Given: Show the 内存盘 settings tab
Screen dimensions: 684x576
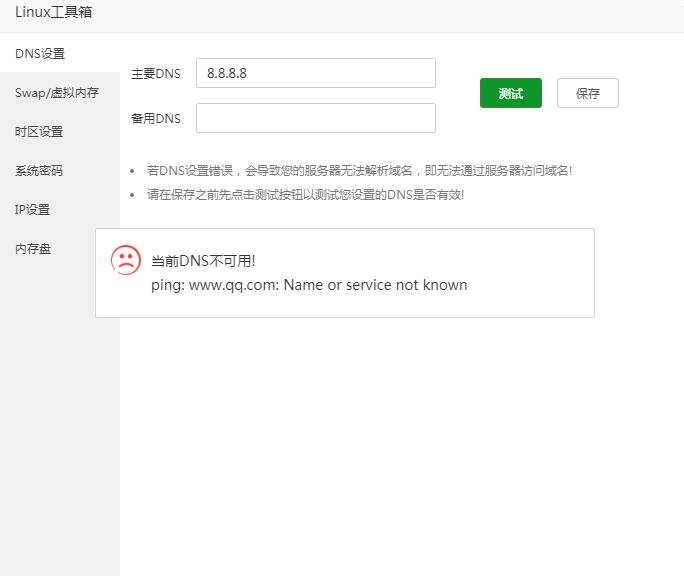Looking at the screenshot, I should point(33,249).
